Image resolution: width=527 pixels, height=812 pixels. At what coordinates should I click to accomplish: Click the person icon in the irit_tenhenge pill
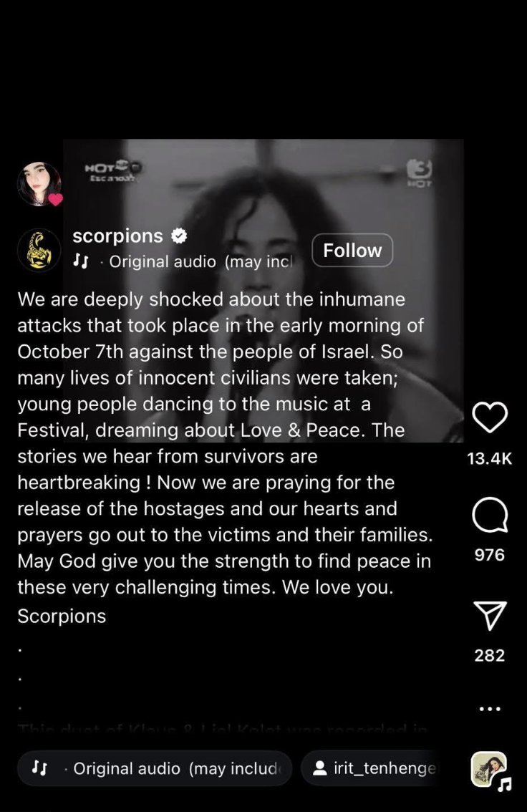pyautogui.click(x=321, y=768)
